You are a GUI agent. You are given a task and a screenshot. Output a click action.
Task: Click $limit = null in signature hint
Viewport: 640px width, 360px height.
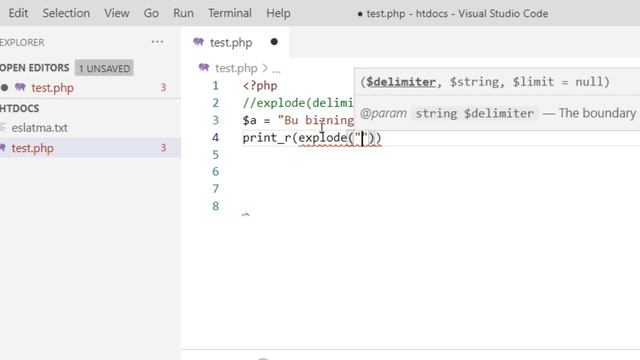(x=557, y=82)
